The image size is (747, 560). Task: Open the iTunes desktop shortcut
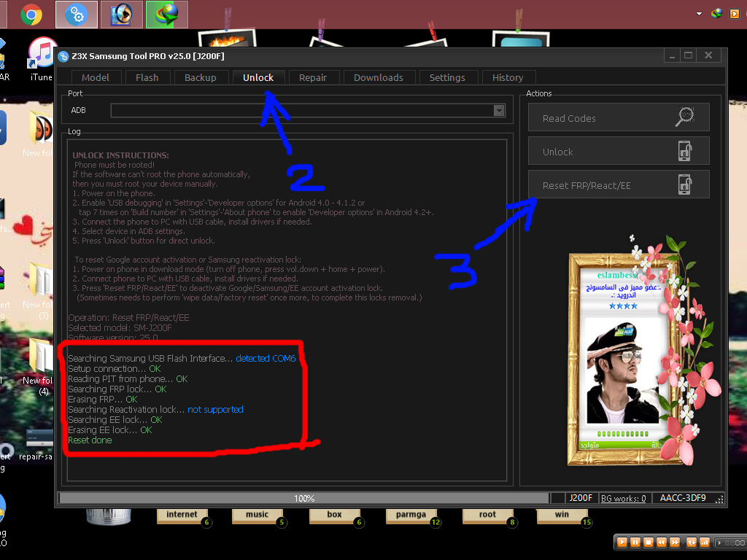click(x=42, y=59)
